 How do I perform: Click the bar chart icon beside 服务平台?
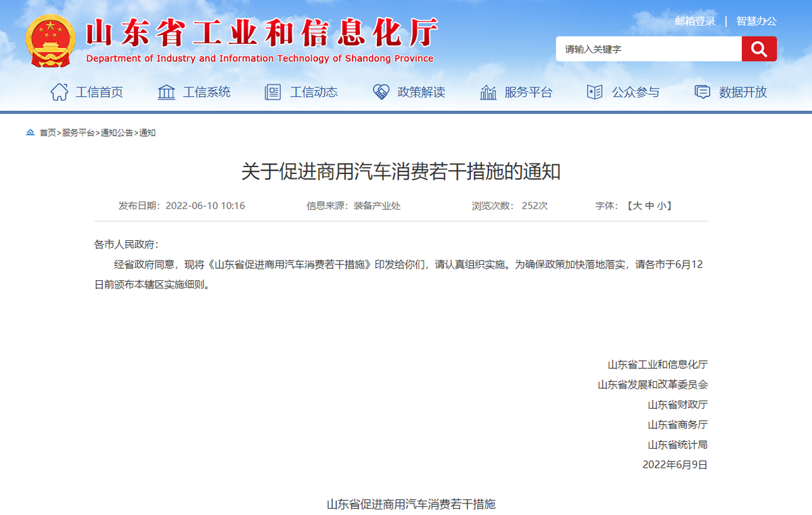pos(488,92)
